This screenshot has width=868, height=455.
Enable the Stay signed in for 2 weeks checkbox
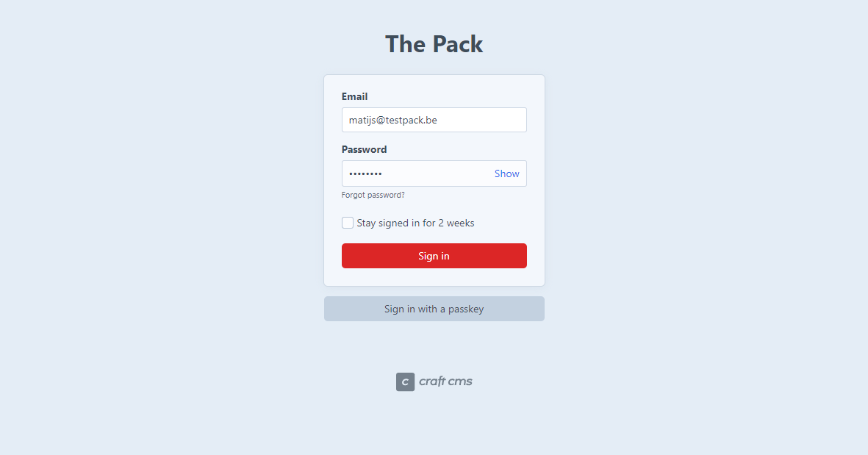[x=347, y=222]
